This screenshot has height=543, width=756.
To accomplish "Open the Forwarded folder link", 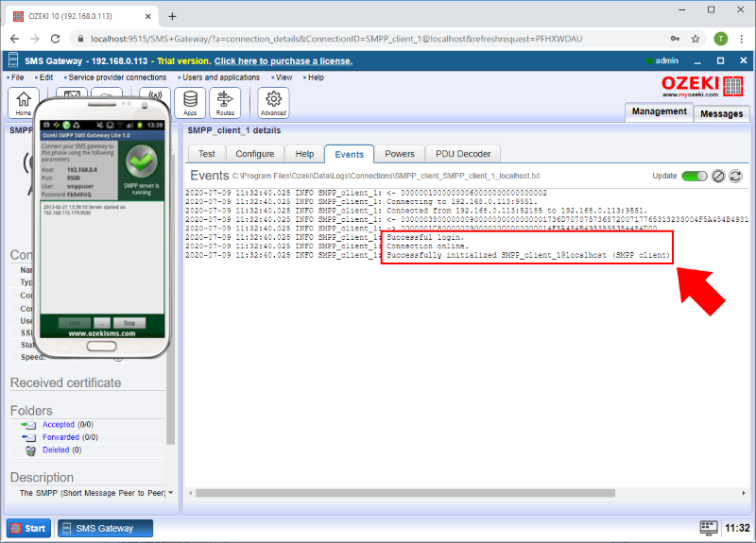I will 60,437.
